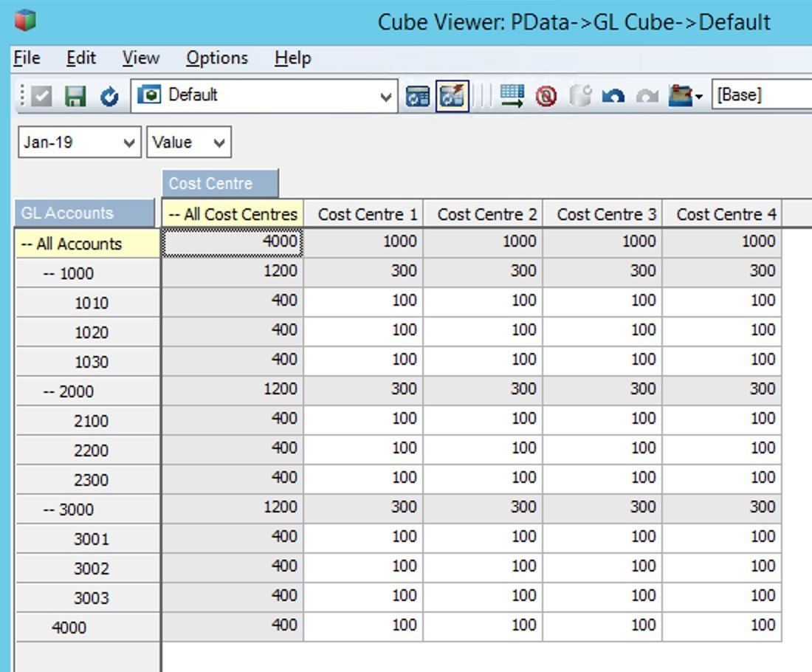Select the All Accounts row header cell
Screen dimensions: 812x672
(83, 244)
